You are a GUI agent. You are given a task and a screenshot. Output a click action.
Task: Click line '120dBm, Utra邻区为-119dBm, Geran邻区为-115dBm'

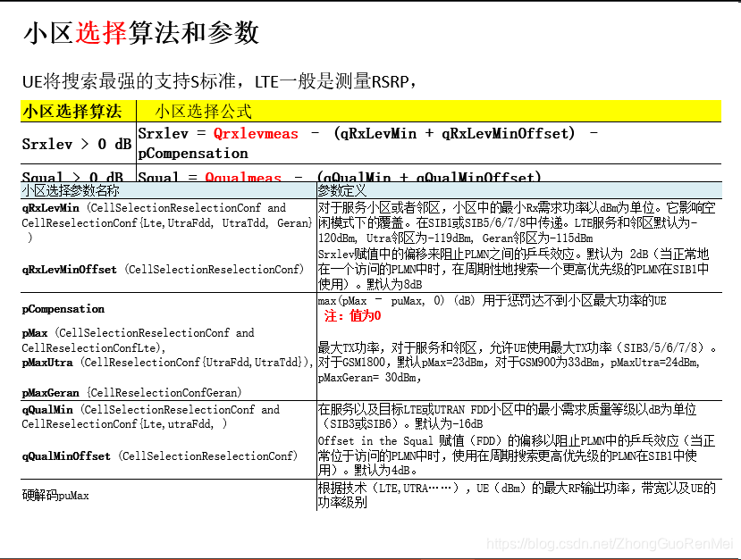[x=455, y=238]
